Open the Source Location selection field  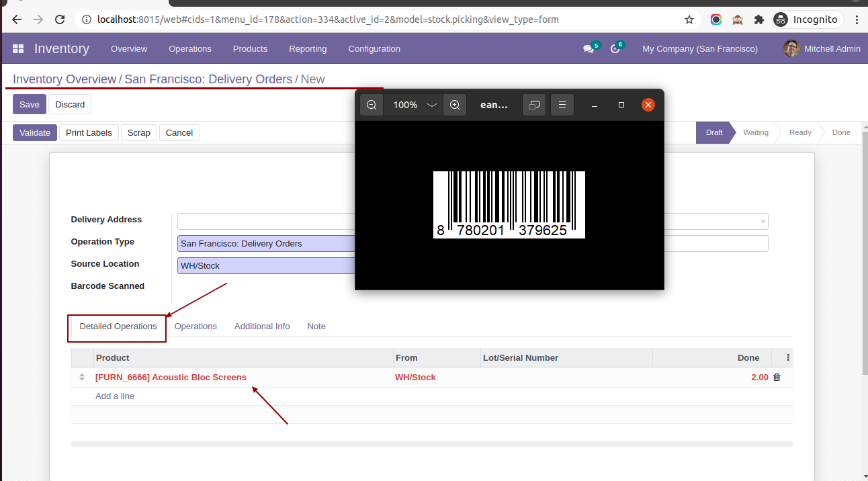click(x=266, y=265)
